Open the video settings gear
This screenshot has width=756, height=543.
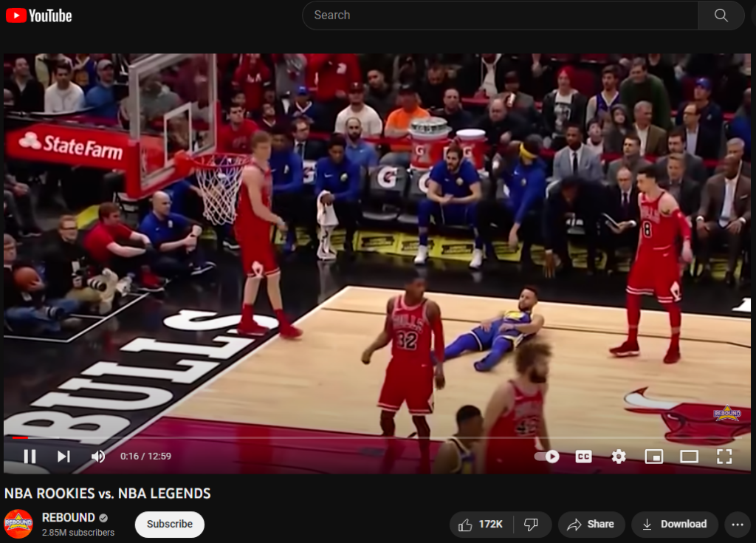pos(619,456)
